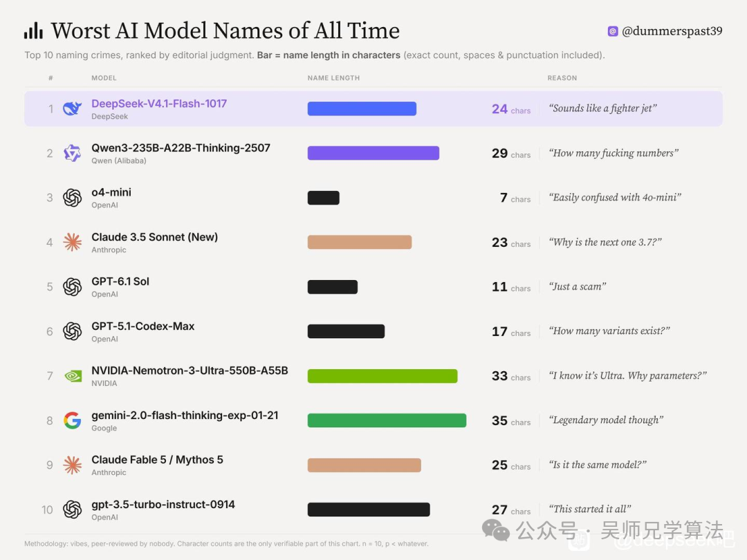Image resolution: width=747 pixels, height=560 pixels.
Task: Click the OpenAI logo beside gpt-3.5-turbo-instruct-0914
Action: tap(73, 510)
